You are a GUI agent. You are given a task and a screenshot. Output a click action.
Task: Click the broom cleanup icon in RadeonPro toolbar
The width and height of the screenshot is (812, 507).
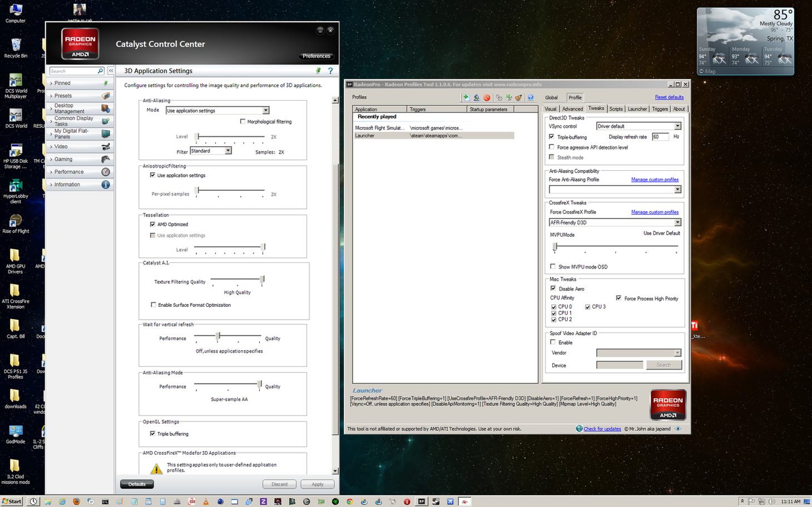pos(518,97)
